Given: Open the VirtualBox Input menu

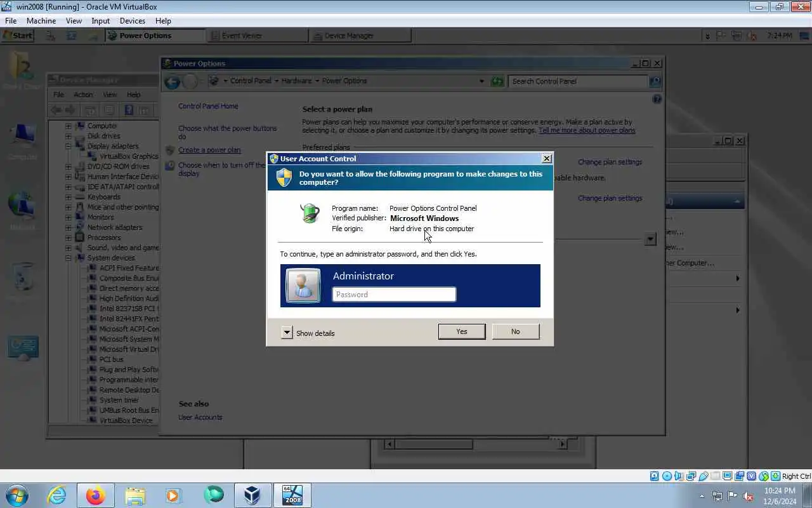Looking at the screenshot, I should pos(100,21).
